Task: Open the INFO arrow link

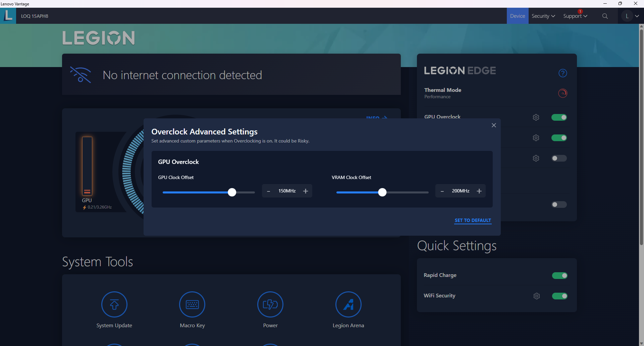Action: tap(377, 117)
